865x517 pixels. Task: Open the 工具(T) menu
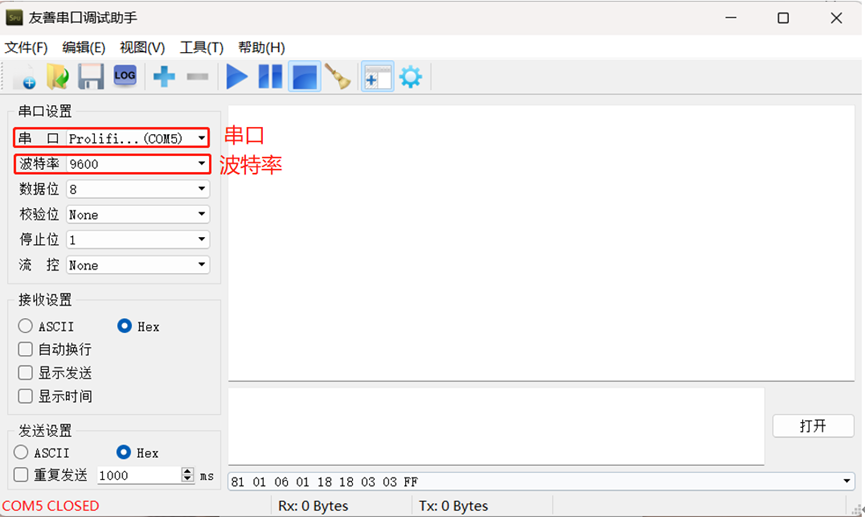pyautogui.click(x=201, y=47)
